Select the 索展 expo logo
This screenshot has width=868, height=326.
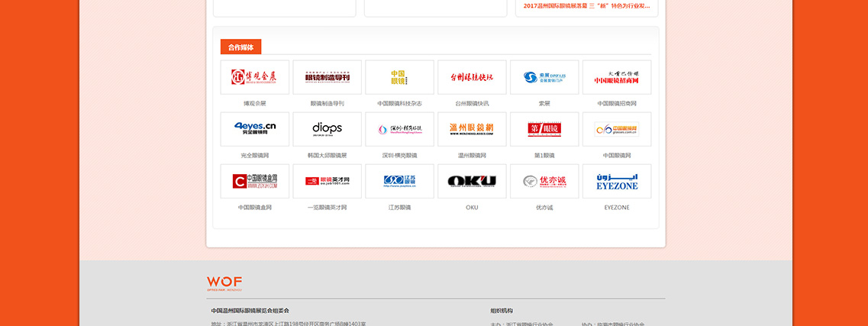tap(545, 77)
